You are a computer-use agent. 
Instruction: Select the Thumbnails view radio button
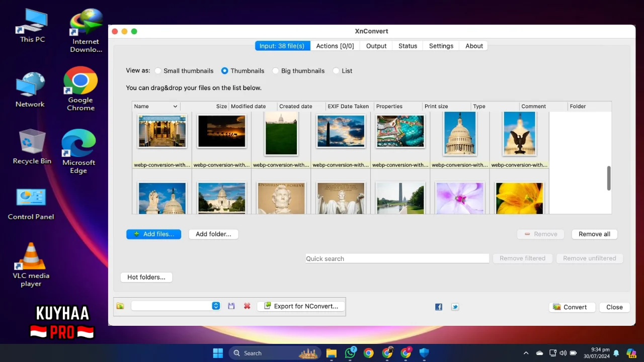tap(225, 71)
